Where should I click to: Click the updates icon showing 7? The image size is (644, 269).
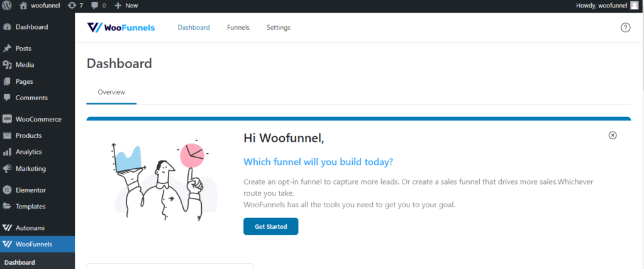(x=75, y=5)
